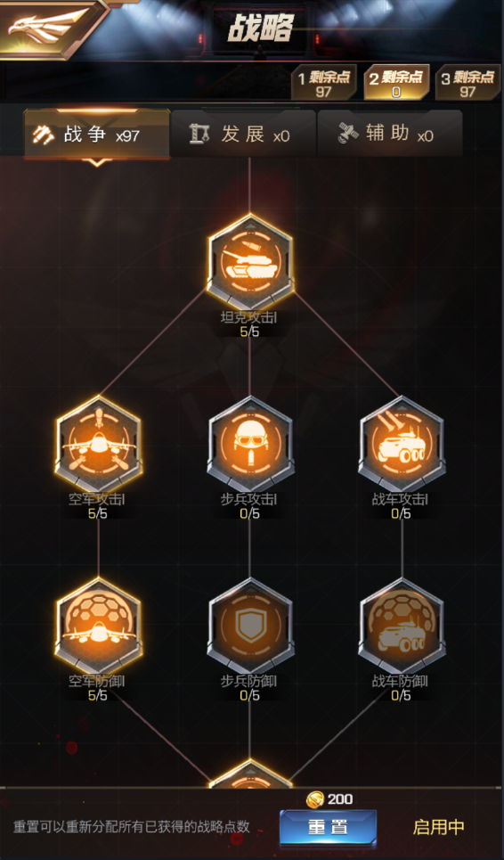504x860 pixels.
Task: Tap the partially visible node at bottom
Action: click(x=250, y=774)
